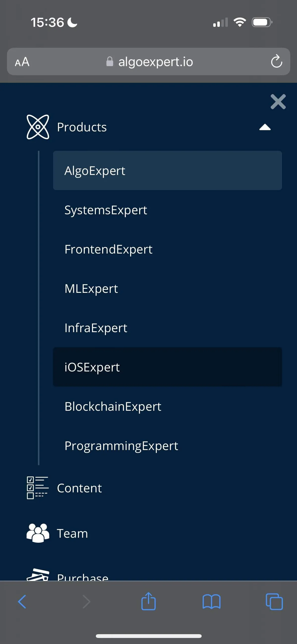Tap the Content checklist icon
Image resolution: width=297 pixels, height=644 pixels.
coord(38,488)
